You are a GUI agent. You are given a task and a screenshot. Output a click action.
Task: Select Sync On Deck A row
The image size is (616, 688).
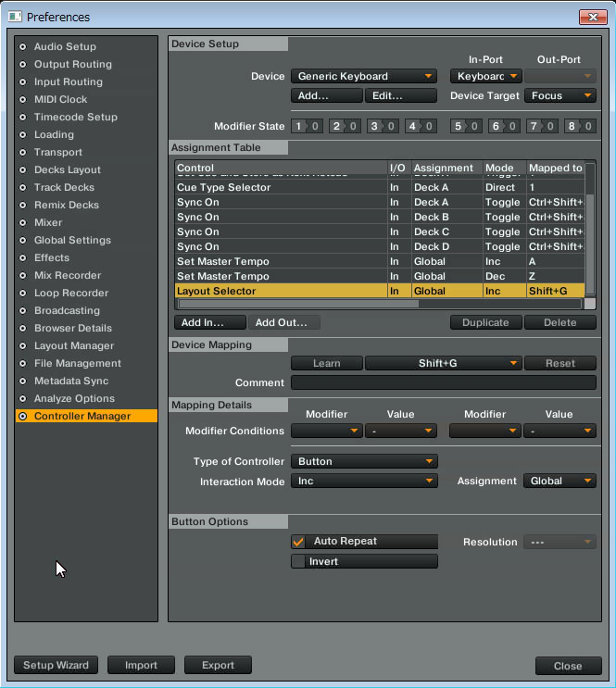tap(380, 202)
